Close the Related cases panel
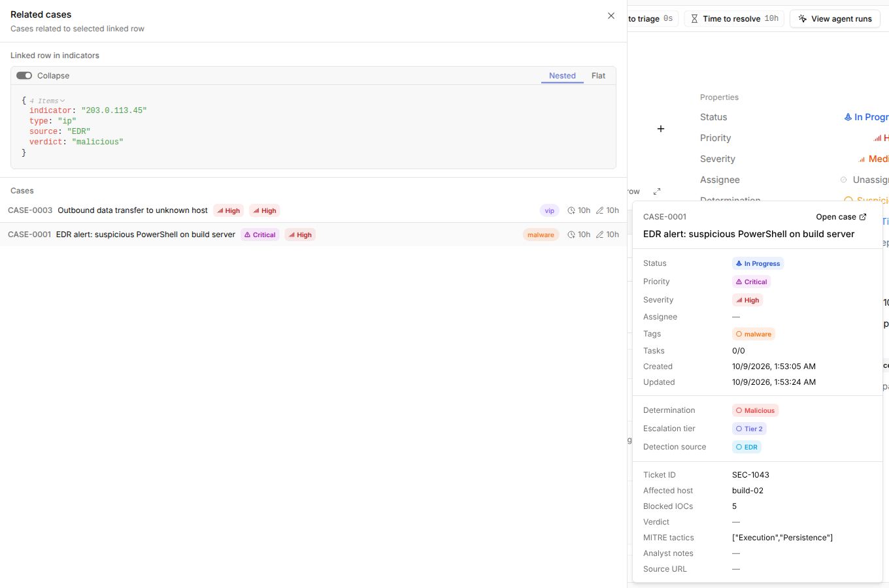The width and height of the screenshot is (889, 588). coord(611,16)
